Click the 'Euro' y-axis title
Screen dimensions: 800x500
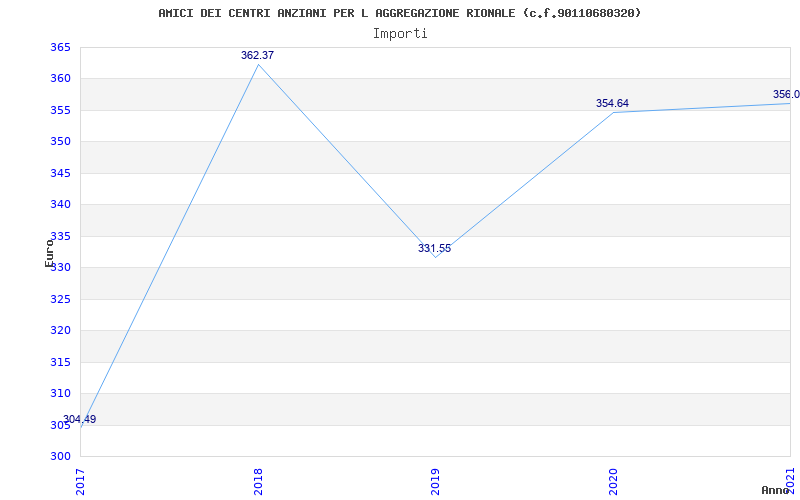tap(49, 253)
